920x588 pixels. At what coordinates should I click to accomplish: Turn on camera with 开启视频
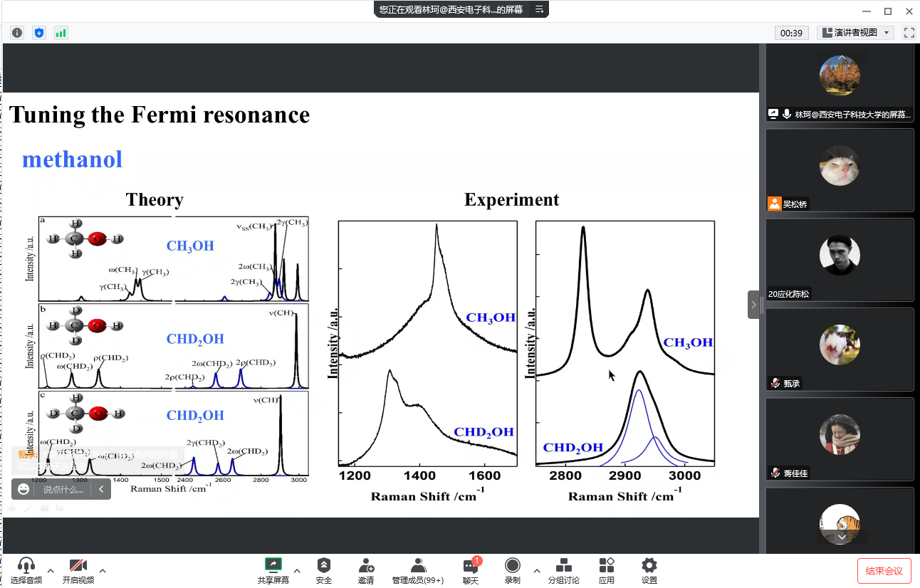pyautogui.click(x=78, y=570)
